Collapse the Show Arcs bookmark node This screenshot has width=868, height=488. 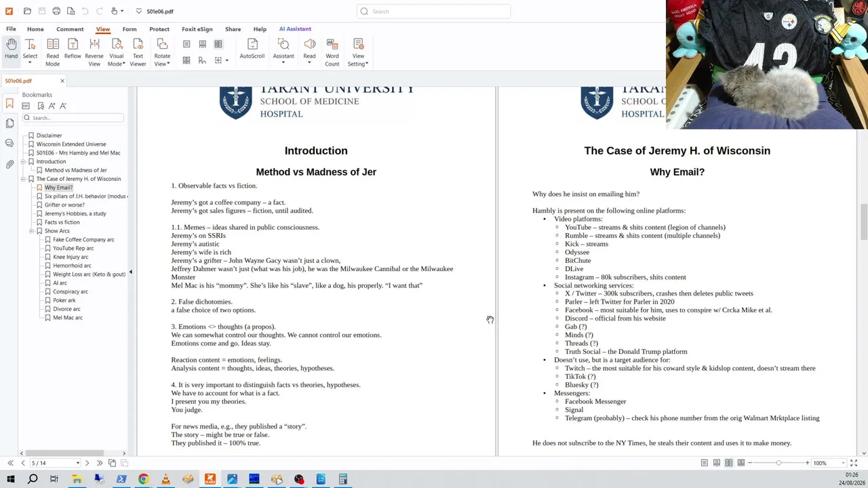click(x=31, y=231)
